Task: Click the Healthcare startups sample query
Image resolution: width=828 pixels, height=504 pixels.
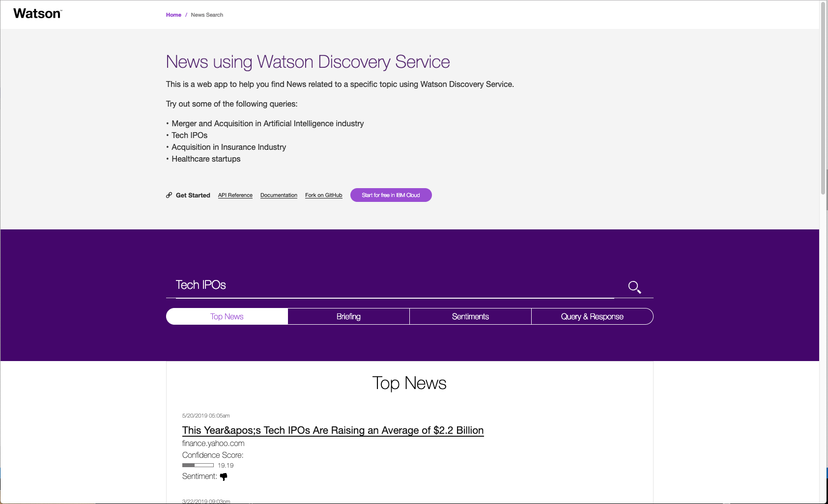Action: pyautogui.click(x=206, y=159)
